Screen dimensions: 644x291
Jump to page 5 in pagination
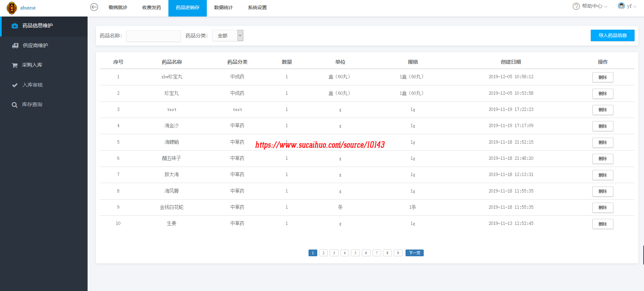point(355,253)
